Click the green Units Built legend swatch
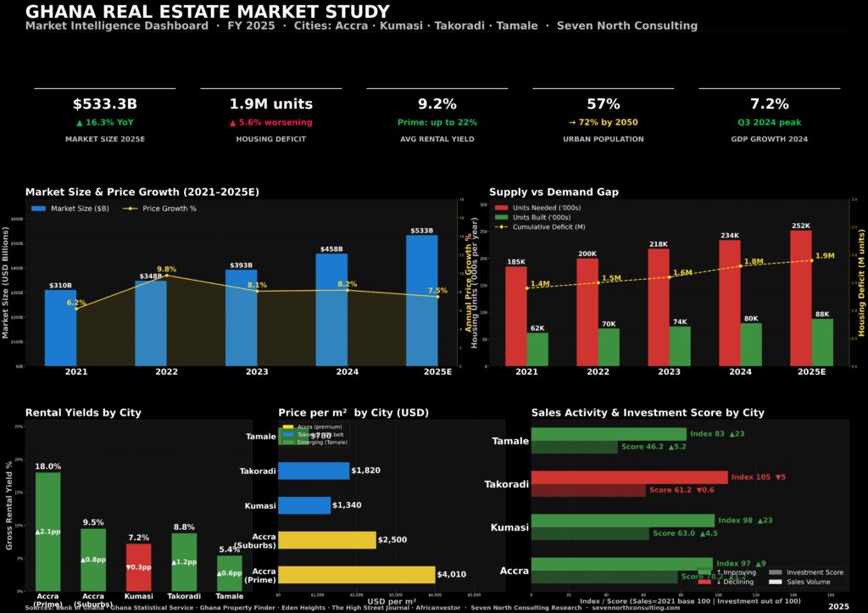Screen dimensions: 868x613 [504, 217]
